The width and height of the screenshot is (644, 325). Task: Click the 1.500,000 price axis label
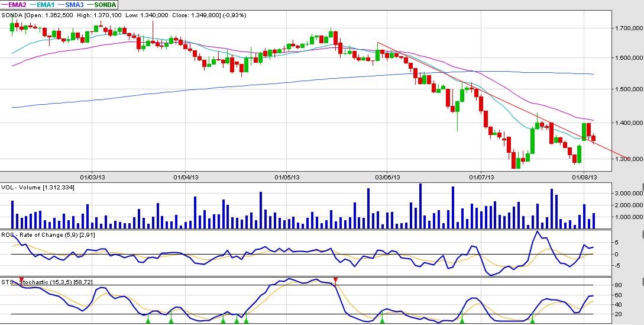[x=627, y=89]
